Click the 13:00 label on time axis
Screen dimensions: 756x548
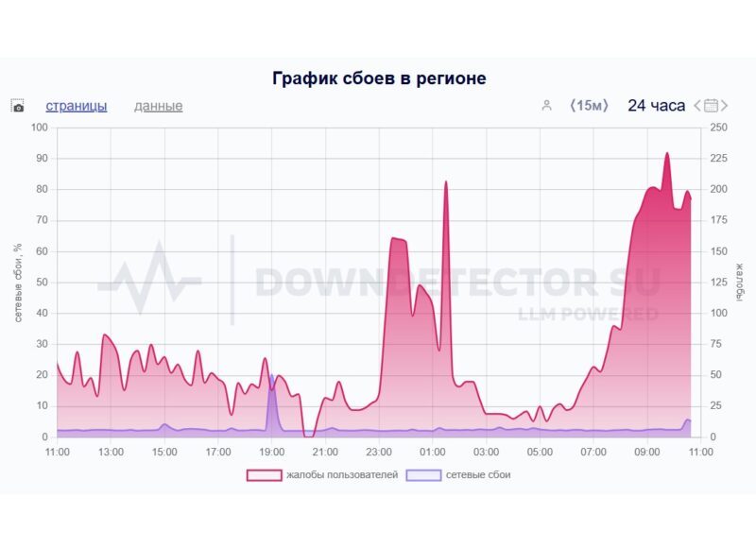pos(111,453)
